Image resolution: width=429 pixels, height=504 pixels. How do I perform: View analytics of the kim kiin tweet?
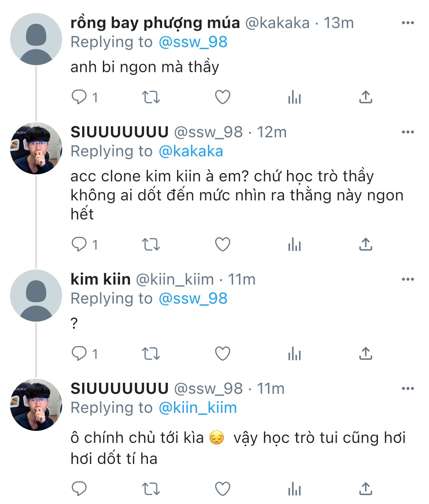coord(294,354)
